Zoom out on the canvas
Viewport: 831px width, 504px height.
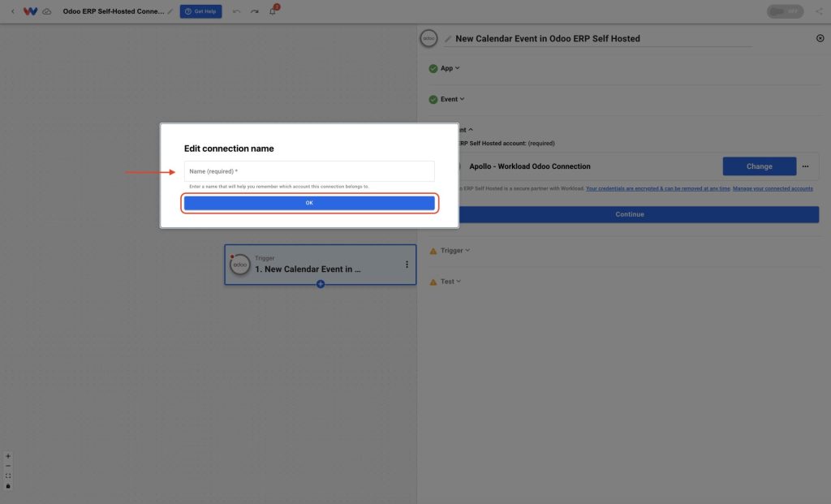(8, 466)
